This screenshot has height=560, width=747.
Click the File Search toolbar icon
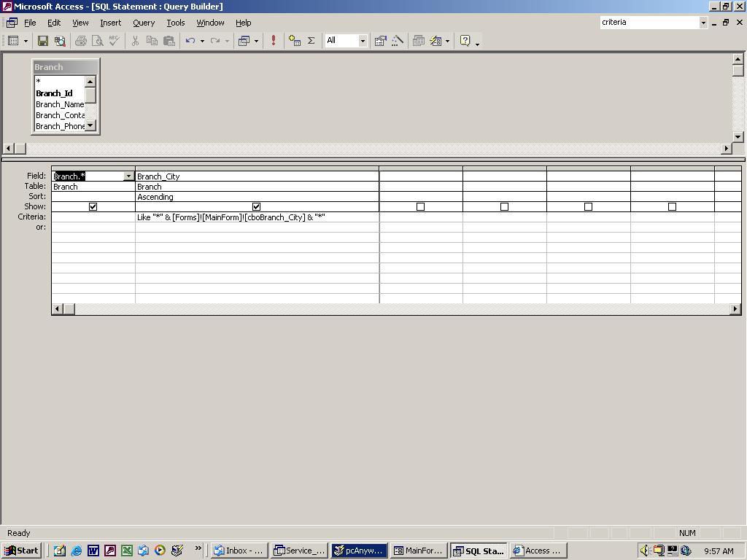[x=60, y=41]
